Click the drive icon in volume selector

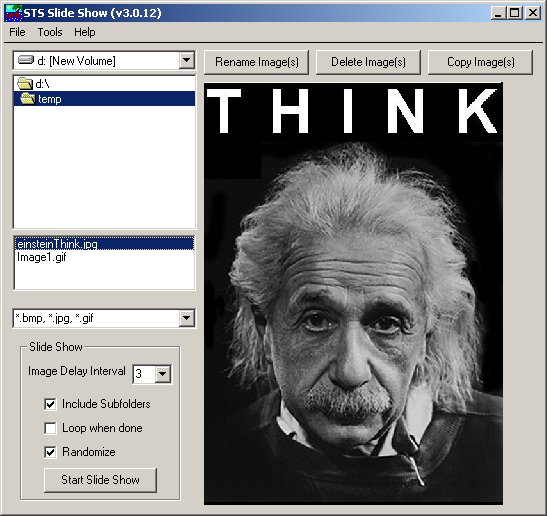click(26, 60)
